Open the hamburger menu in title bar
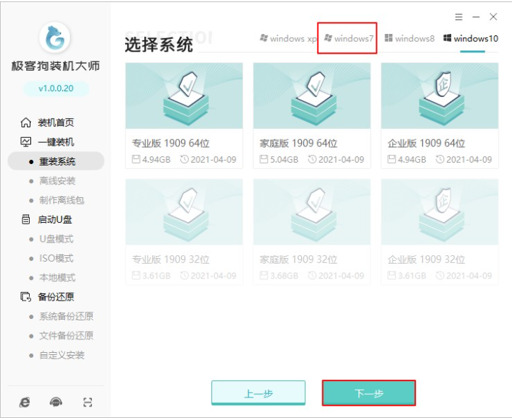This screenshot has width=512, height=420. 459,16
